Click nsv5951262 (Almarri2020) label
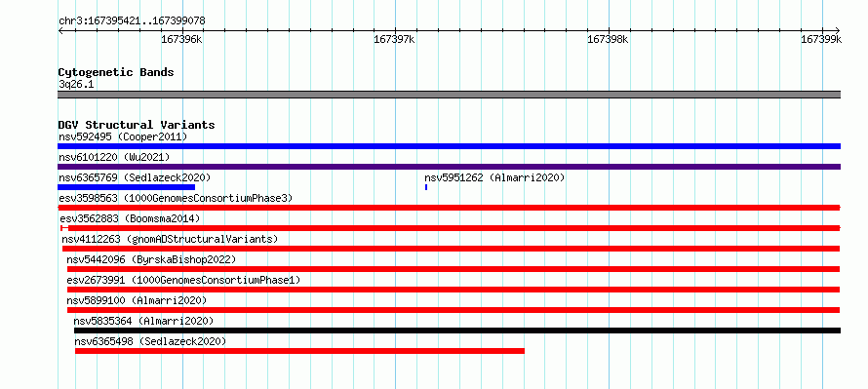 494,177
